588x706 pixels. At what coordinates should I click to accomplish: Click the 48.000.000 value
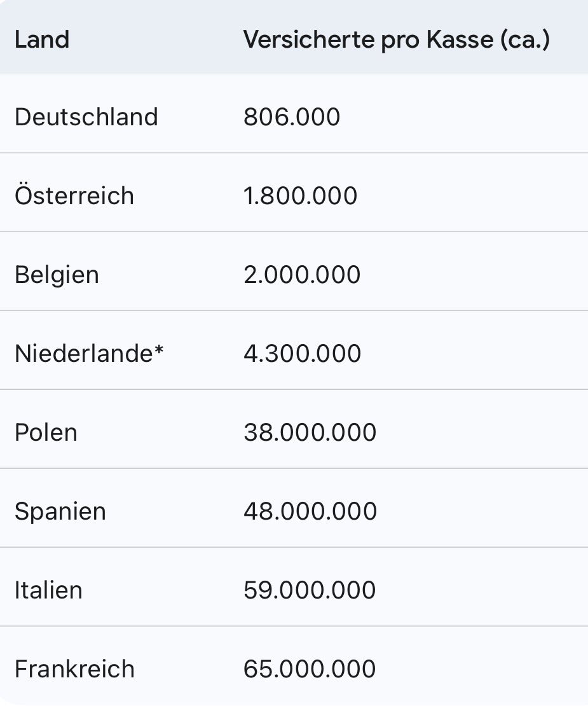[310, 511]
